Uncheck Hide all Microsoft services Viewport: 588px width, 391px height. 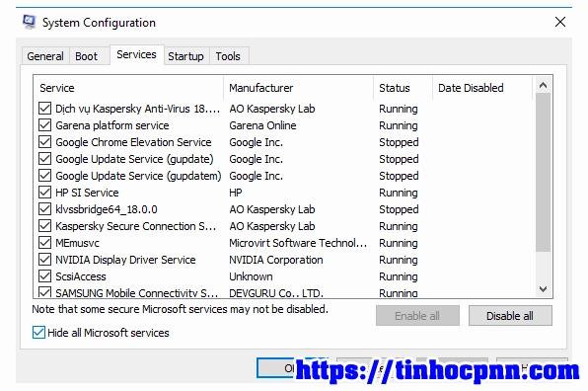(38, 333)
